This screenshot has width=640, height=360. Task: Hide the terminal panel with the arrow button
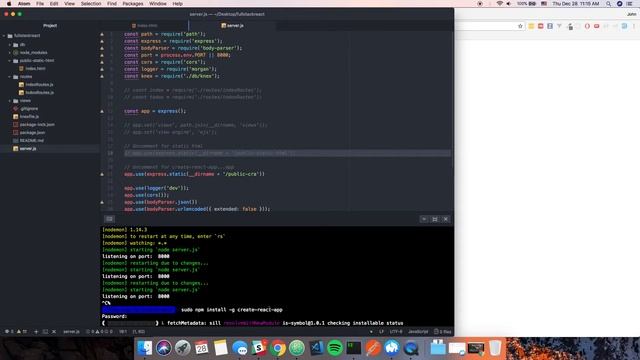tap(424, 219)
